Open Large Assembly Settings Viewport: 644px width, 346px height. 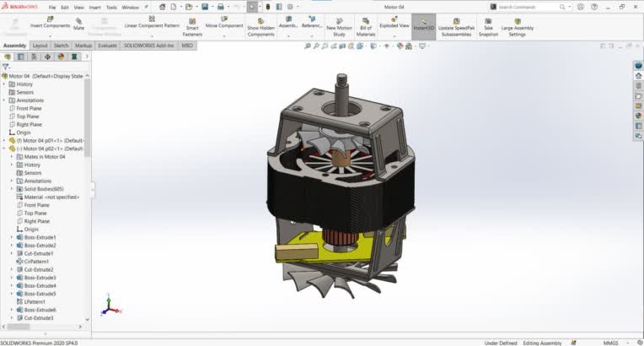click(518, 28)
